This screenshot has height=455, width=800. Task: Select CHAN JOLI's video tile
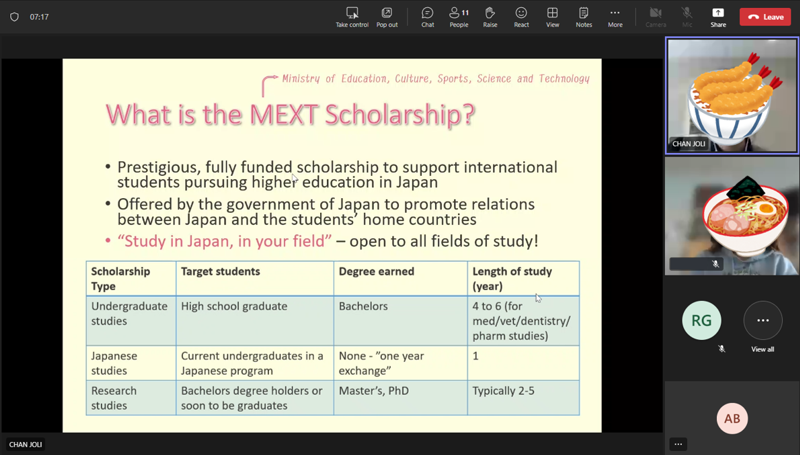point(732,95)
